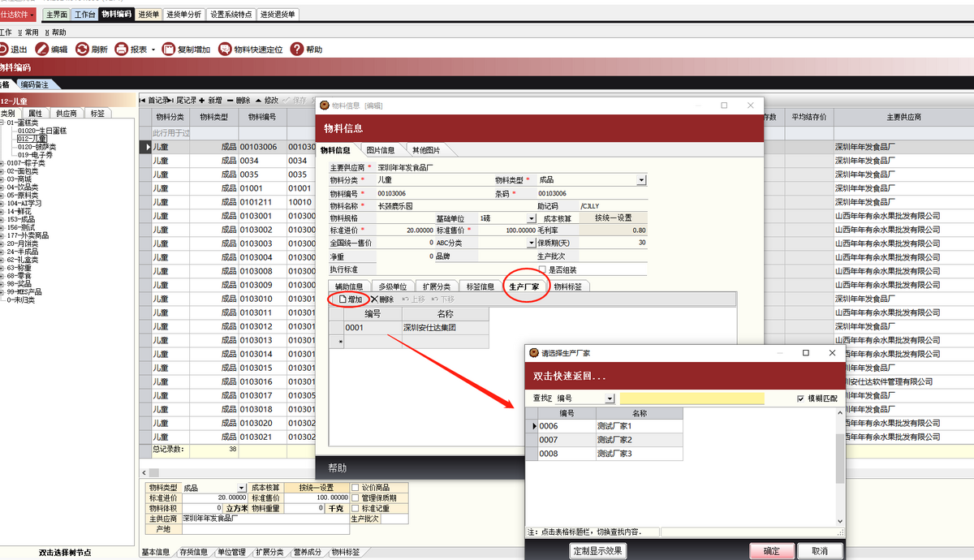Open the ABC分类 dropdown
974x560 pixels.
532,243
